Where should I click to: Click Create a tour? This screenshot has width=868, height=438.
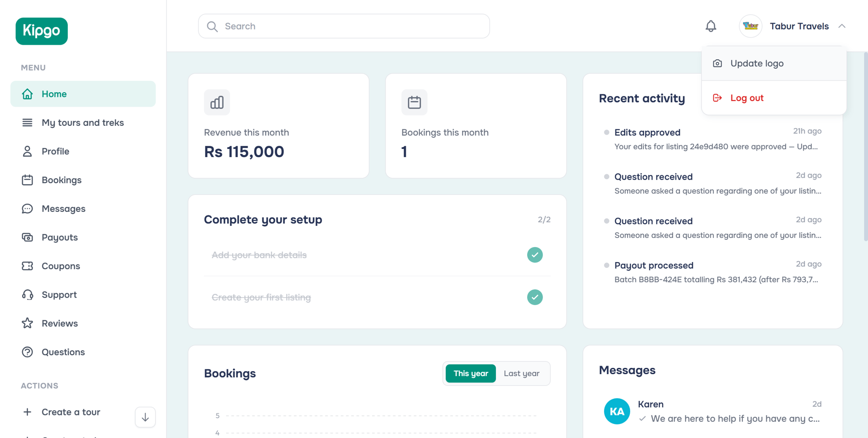coord(71,412)
